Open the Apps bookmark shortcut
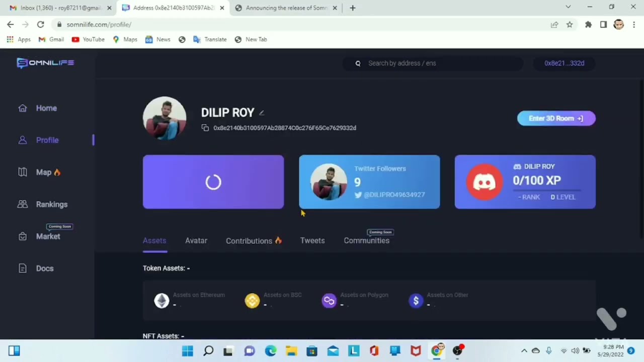 (x=19, y=39)
